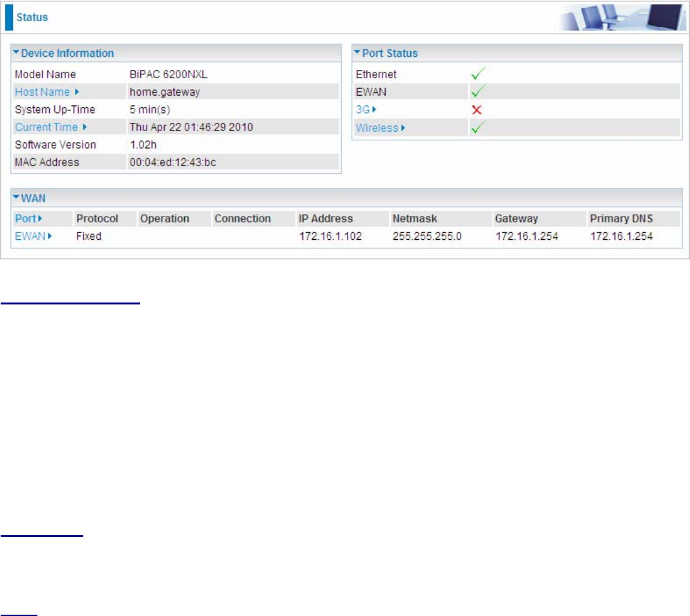Click the EWAN label in Port Status
690x616 pixels.
[371, 92]
